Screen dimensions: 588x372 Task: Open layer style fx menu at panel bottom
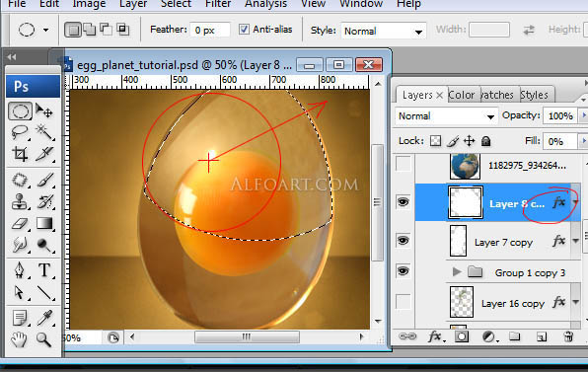pos(436,336)
